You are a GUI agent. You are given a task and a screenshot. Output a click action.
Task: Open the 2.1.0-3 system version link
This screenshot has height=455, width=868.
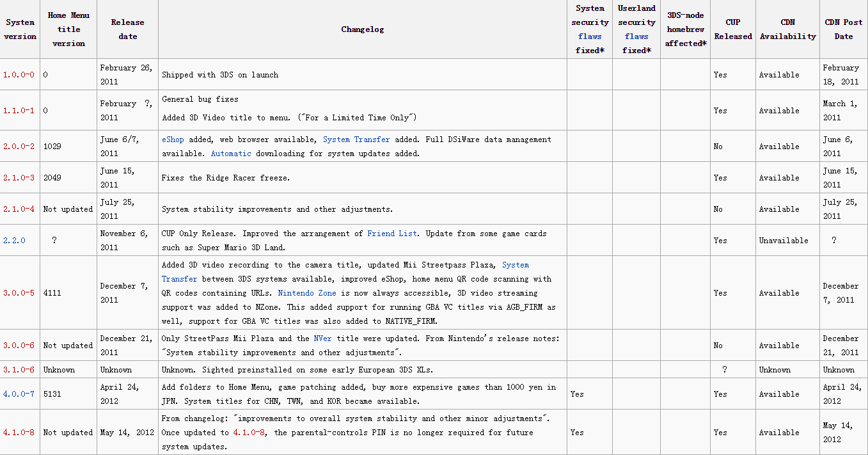click(x=19, y=178)
